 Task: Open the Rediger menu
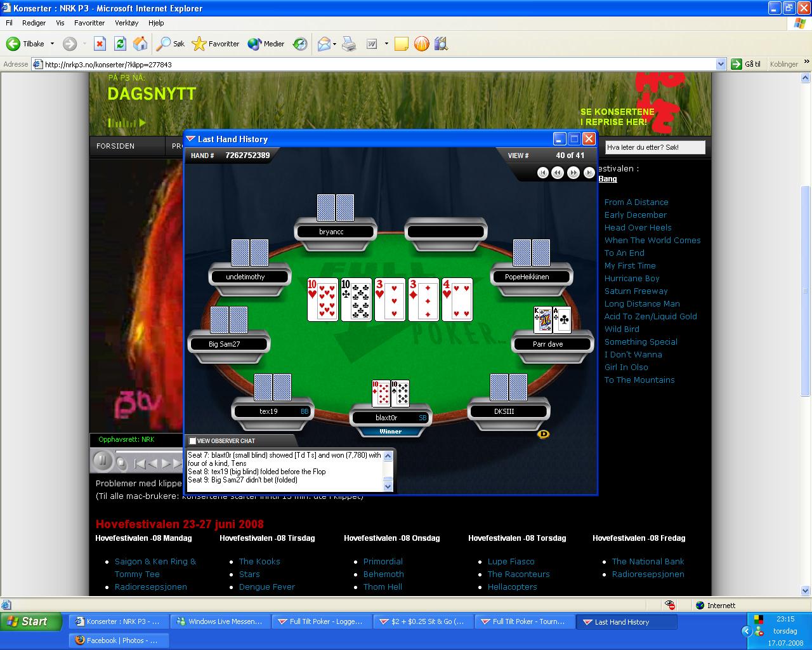[x=34, y=23]
